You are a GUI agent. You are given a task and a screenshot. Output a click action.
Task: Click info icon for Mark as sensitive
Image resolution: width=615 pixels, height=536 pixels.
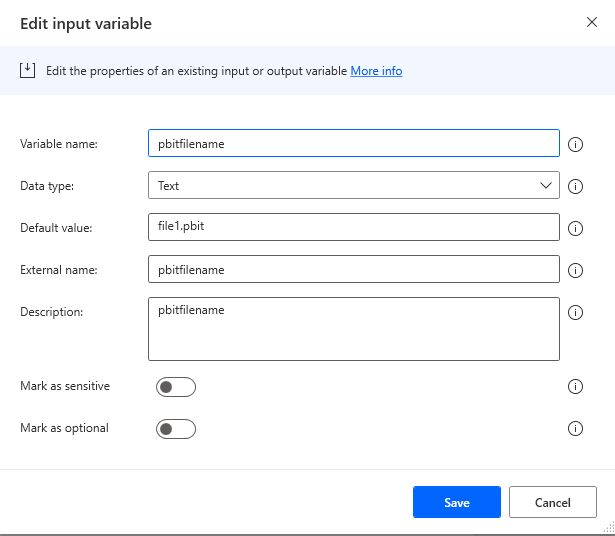pyautogui.click(x=575, y=386)
